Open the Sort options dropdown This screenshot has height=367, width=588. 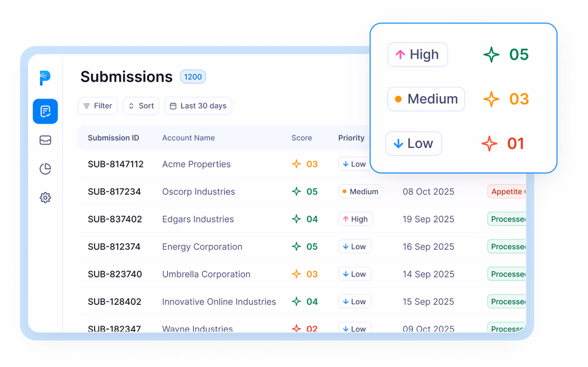141,106
